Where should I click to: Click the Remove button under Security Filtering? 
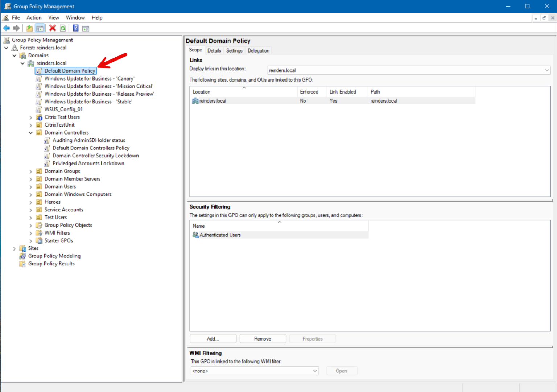tap(263, 338)
